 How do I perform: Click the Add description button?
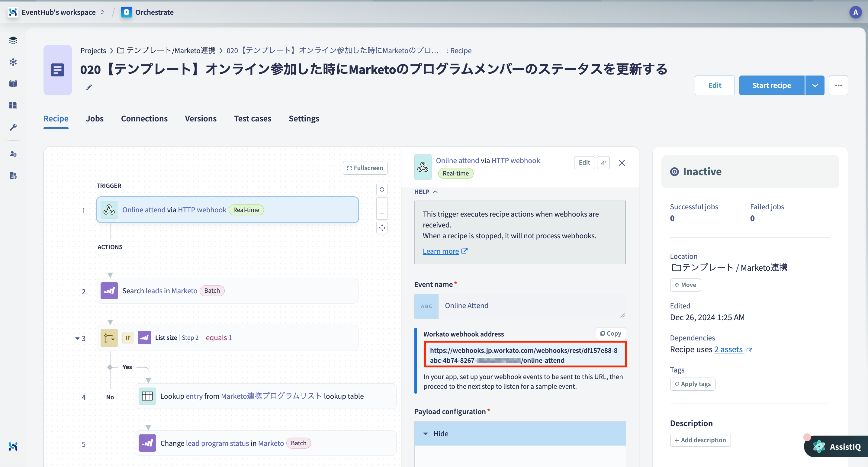click(700, 440)
